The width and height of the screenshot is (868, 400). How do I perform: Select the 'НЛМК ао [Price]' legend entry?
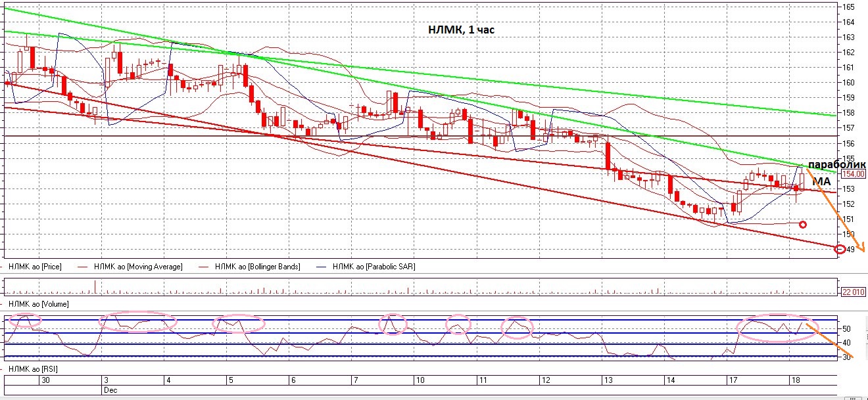(x=34, y=267)
